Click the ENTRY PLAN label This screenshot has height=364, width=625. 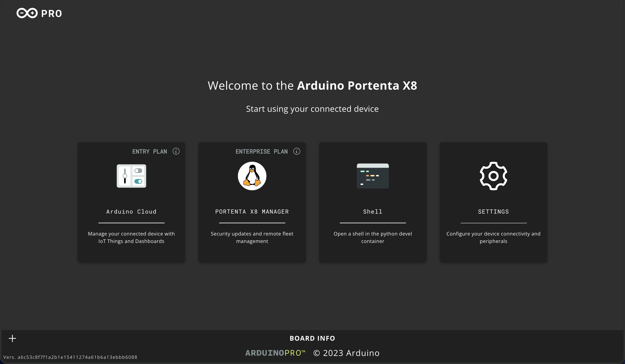(x=150, y=151)
